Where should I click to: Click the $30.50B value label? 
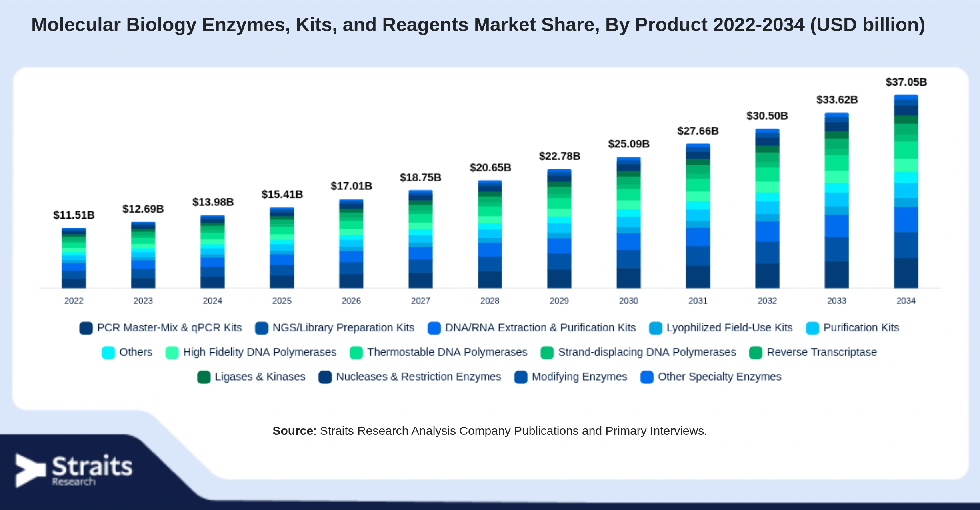click(x=767, y=116)
